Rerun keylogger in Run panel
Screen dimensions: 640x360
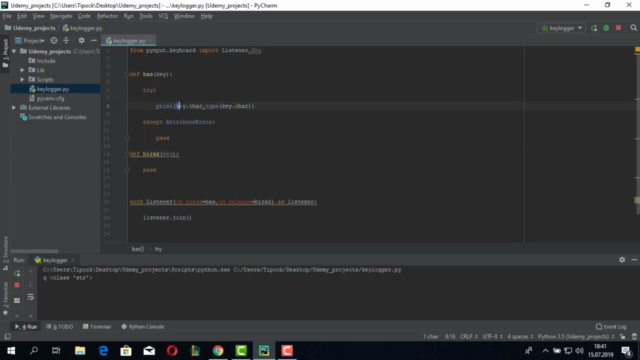[x=17, y=273]
